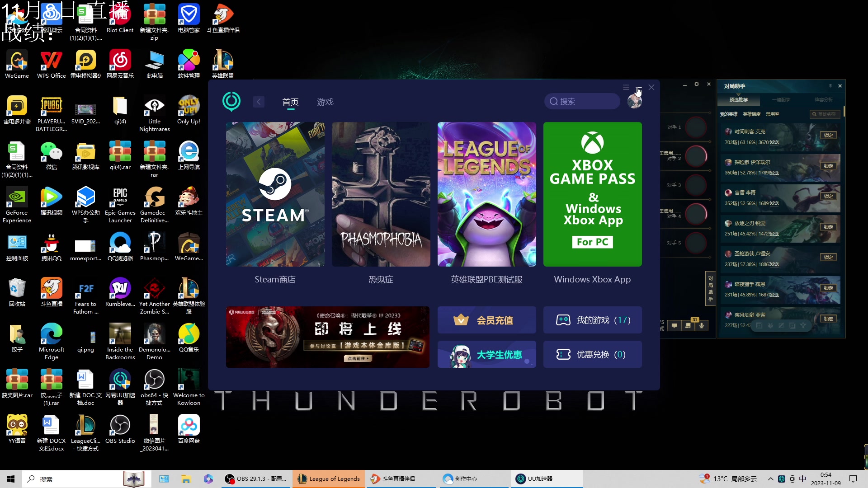Select the 网易云音乐 desktop icon
This screenshot has height=488, width=868.
tap(120, 65)
